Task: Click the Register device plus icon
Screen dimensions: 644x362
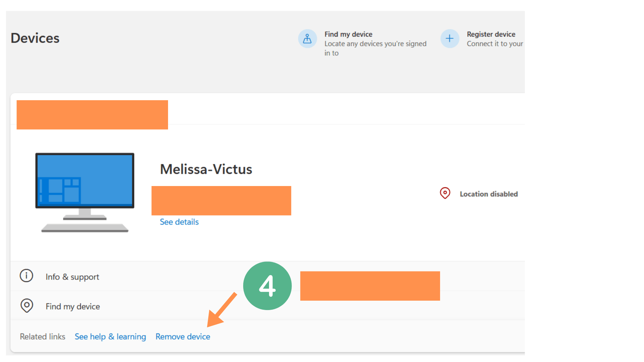Action: [449, 39]
